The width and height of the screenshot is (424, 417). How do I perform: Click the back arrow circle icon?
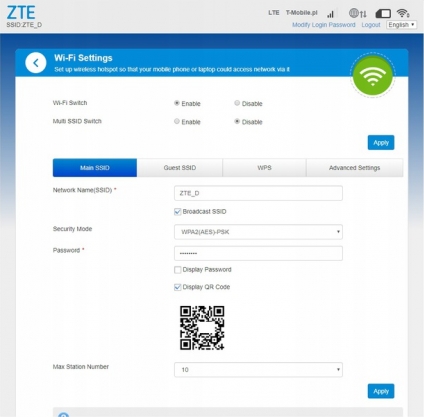coord(36,63)
